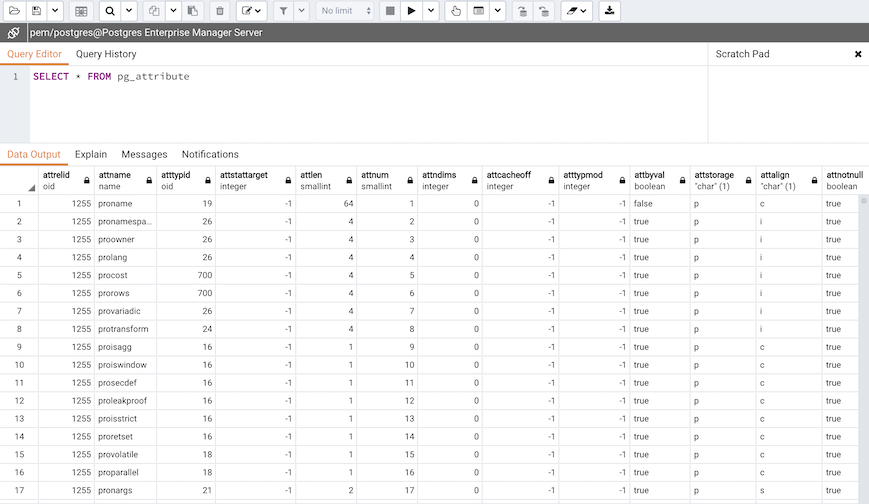Click the attnum column header

click(387, 180)
